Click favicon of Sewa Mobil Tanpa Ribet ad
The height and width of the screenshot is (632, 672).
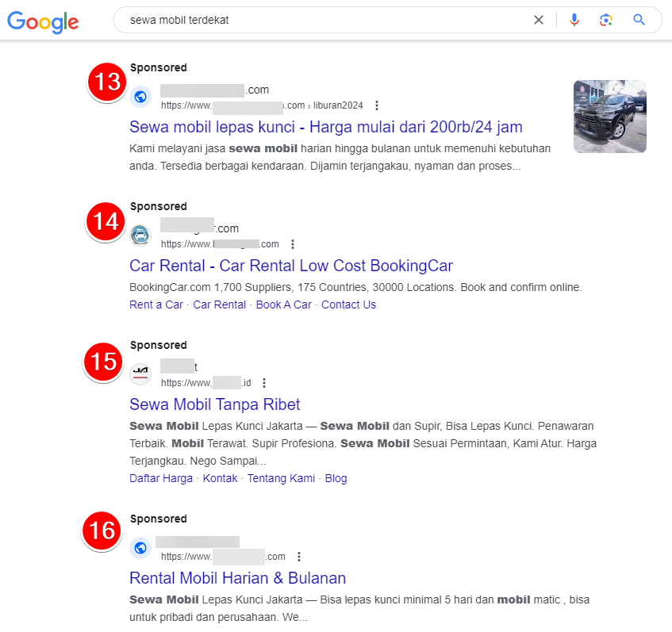pos(140,374)
